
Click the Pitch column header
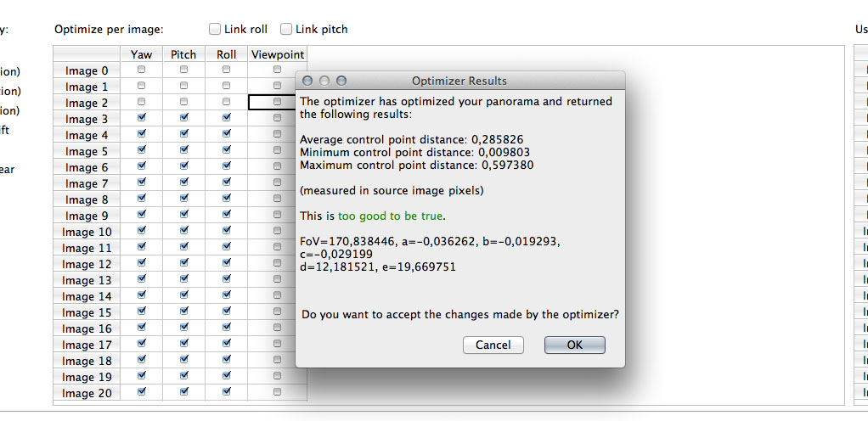pos(183,54)
